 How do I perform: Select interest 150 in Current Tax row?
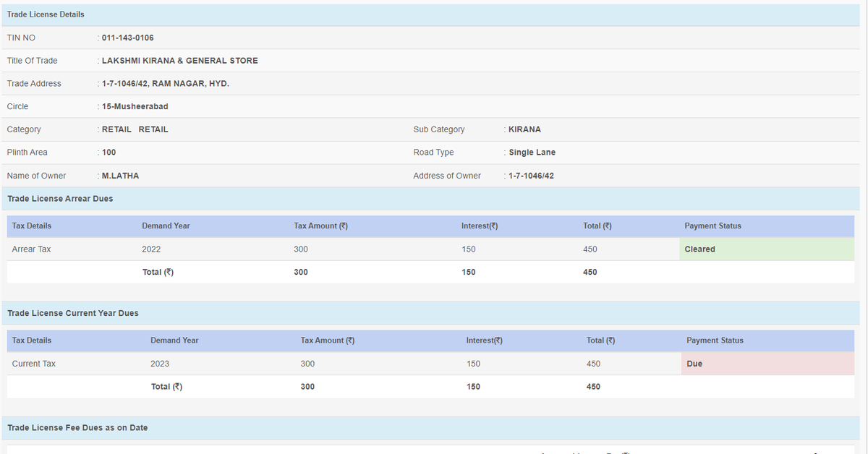pyautogui.click(x=473, y=364)
